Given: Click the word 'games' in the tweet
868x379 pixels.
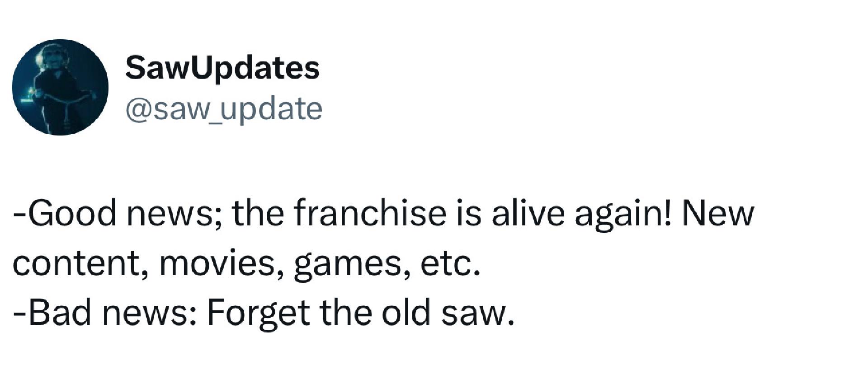Looking at the screenshot, I should (348, 266).
